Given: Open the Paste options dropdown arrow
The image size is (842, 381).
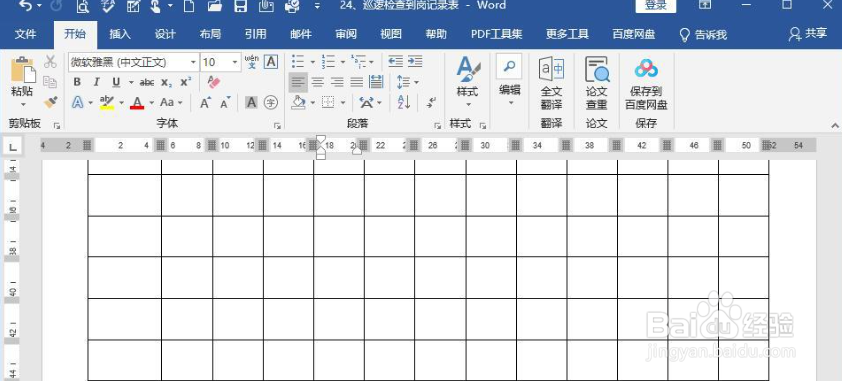Looking at the screenshot, I should tap(23, 104).
